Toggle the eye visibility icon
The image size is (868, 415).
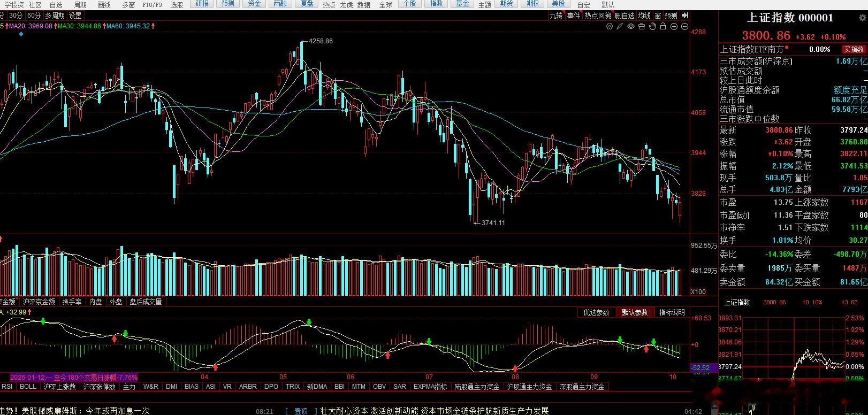click(631, 26)
